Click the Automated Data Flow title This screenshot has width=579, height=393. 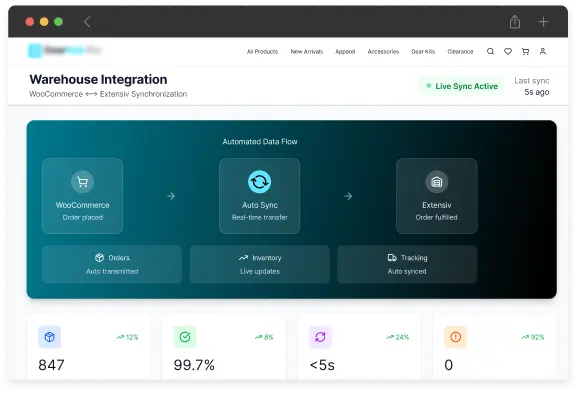pos(260,141)
